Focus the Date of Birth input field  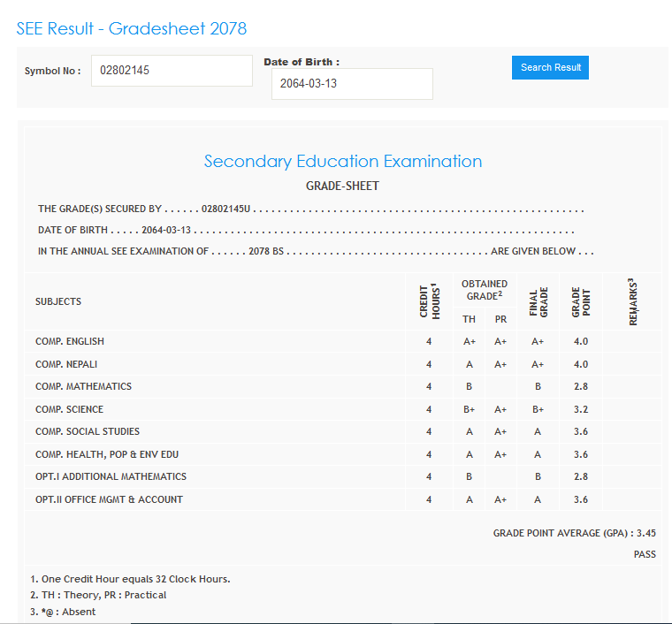[x=351, y=84]
